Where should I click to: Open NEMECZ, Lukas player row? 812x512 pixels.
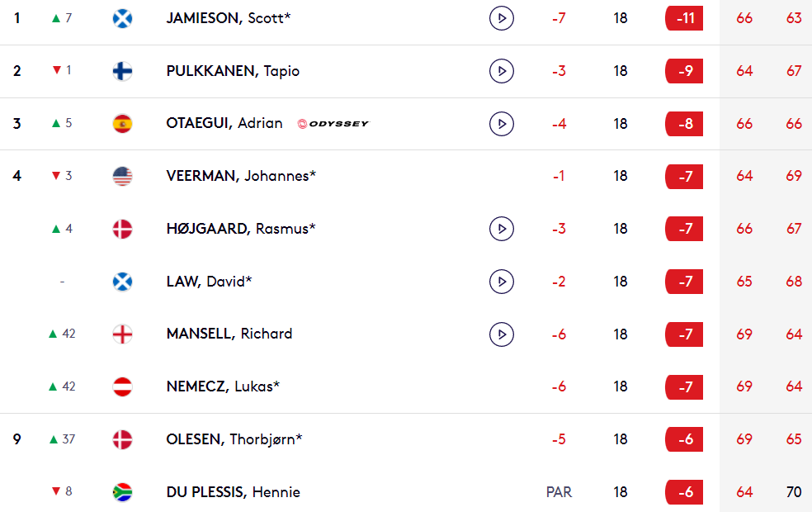point(406,386)
